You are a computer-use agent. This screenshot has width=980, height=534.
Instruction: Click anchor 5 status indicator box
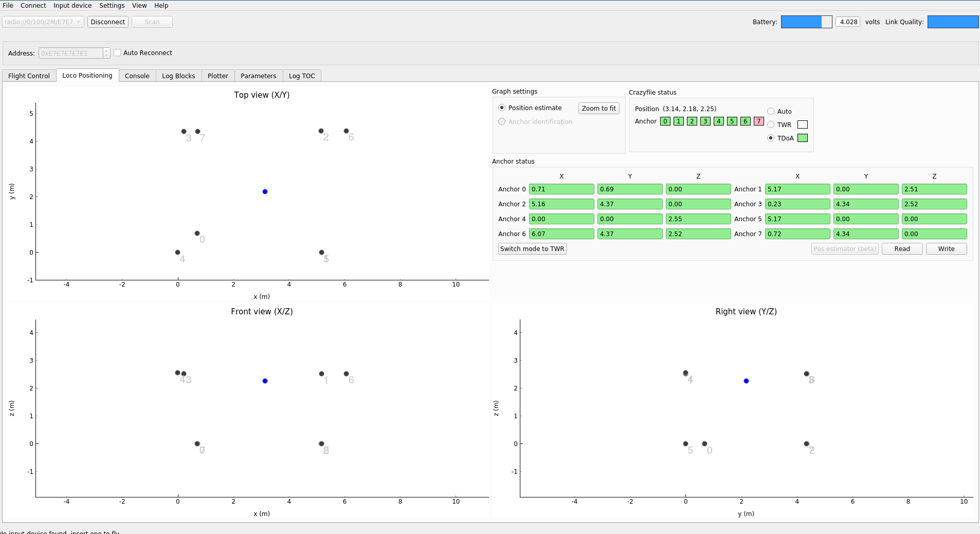(x=732, y=121)
